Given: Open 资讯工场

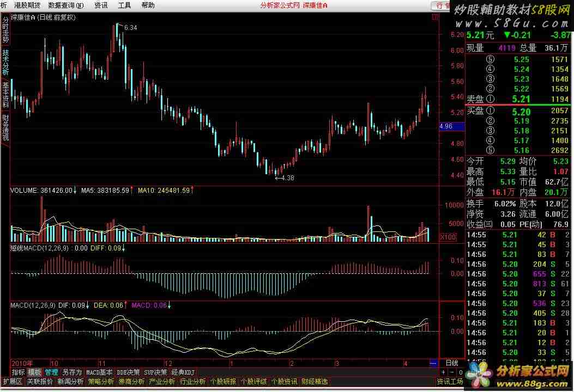Looking at the screenshot, I should (x=450, y=382).
